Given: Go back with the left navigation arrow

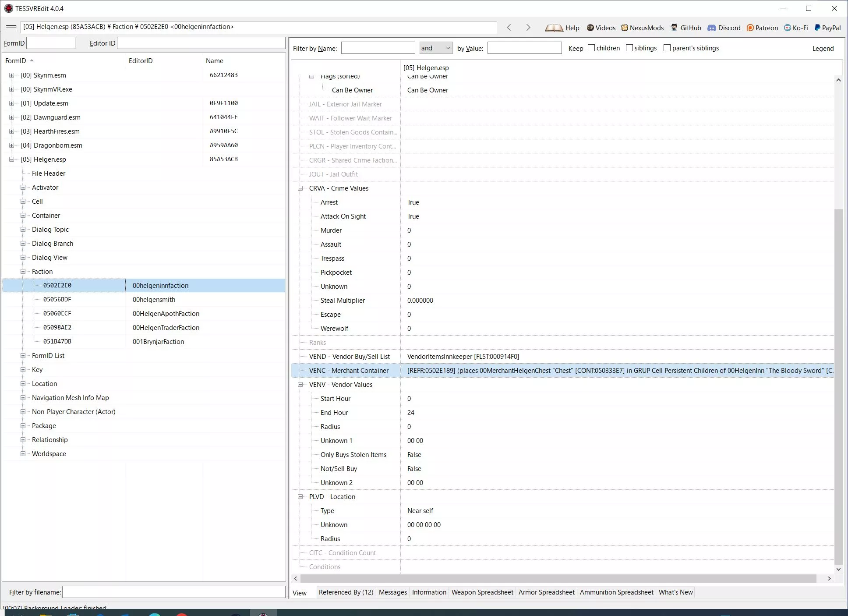Looking at the screenshot, I should 509,27.
